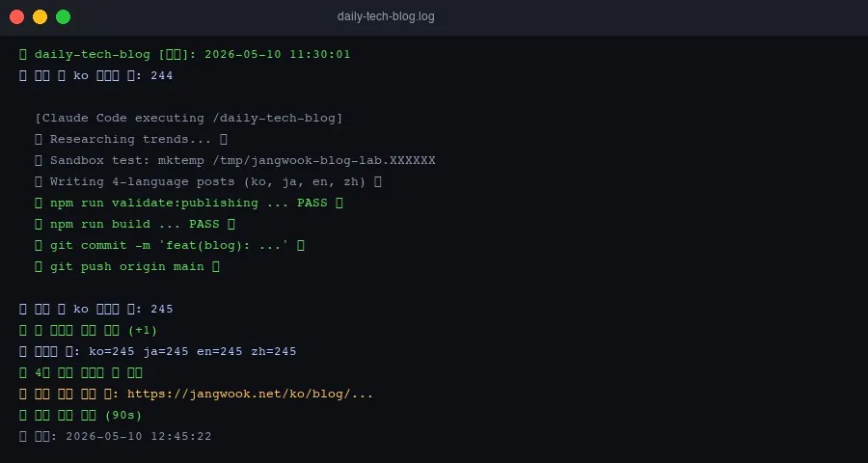Select the green line ending with (+1)

tap(89, 330)
